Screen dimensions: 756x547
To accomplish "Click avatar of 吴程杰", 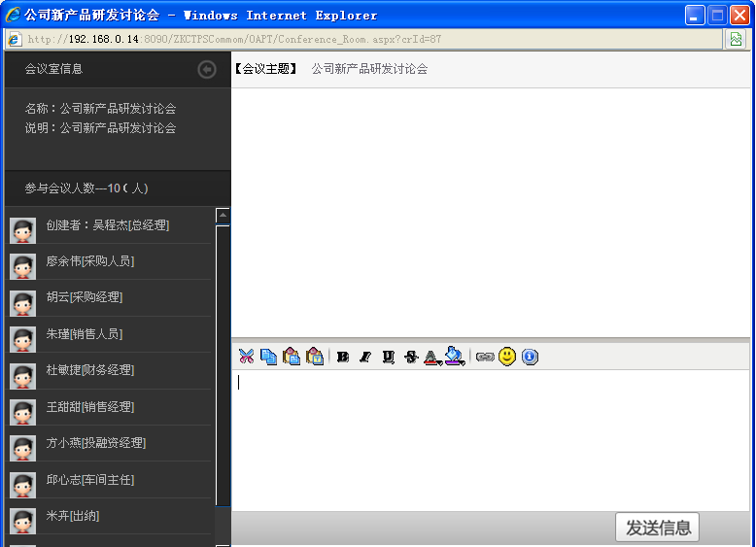I will (22, 230).
